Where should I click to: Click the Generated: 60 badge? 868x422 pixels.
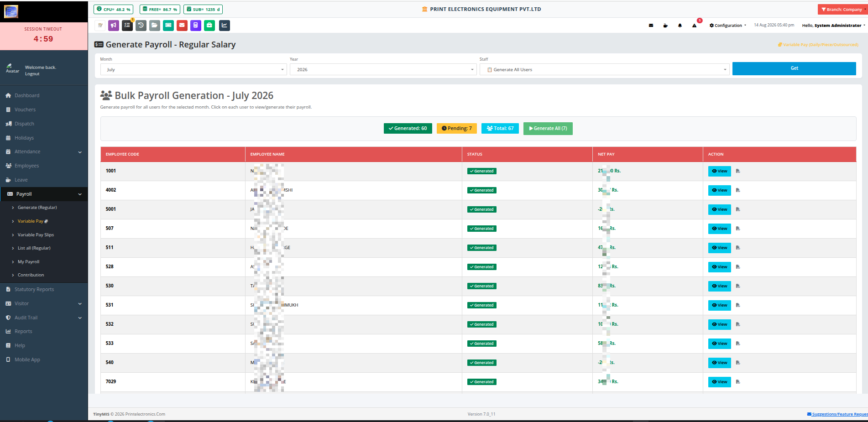[408, 129]
